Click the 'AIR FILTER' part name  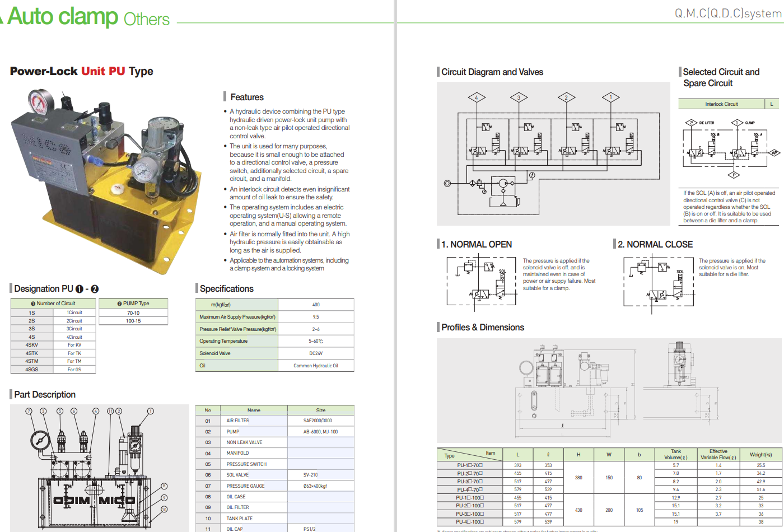click(x=238, y=421)
